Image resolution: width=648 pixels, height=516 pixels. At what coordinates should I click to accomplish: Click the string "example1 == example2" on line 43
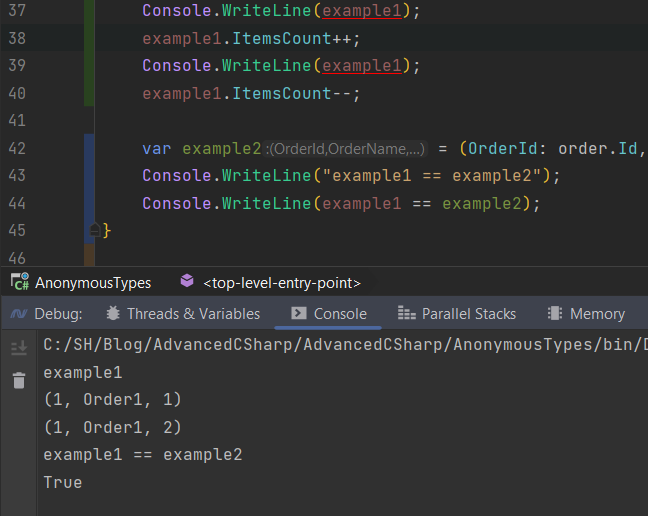(431, 176)
